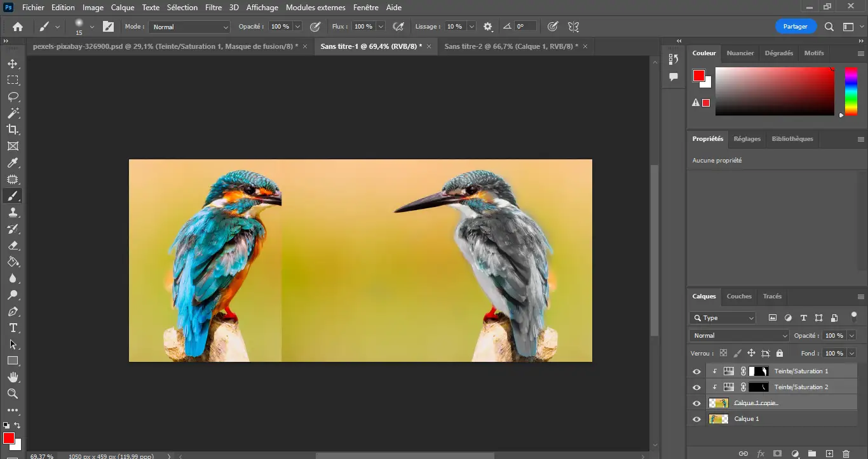Select the Clone Stamp tool
The width and height of the screenshot is (868, 459).
(x=13, y=213)
